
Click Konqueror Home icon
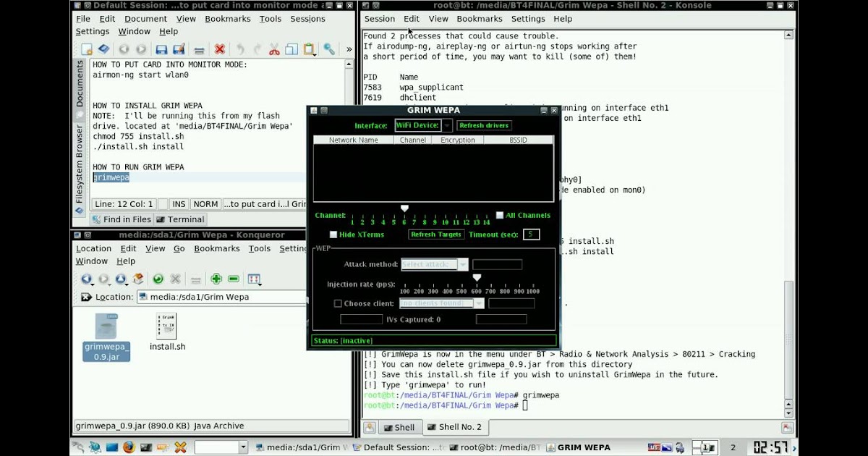(138, 279)
